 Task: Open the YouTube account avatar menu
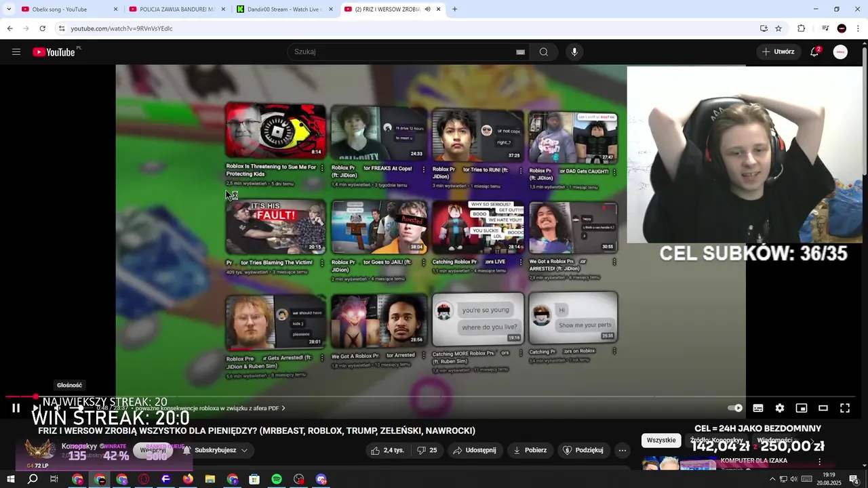click(x=840, y=52)
